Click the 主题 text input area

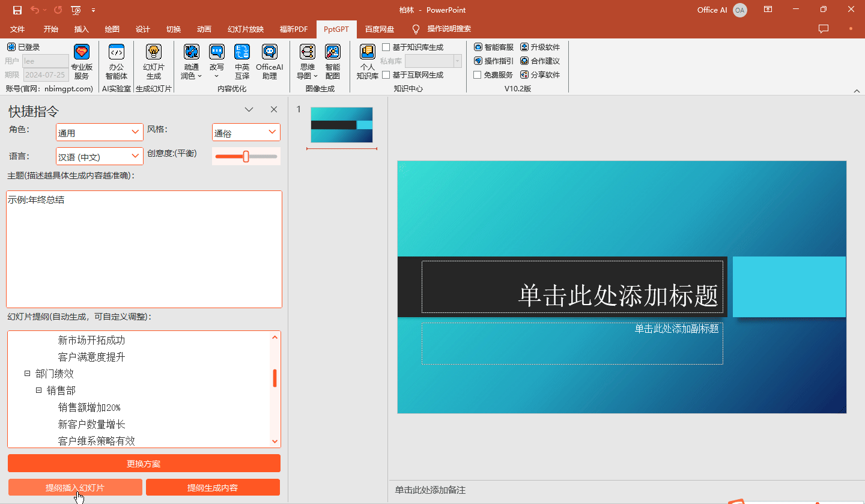144,249
